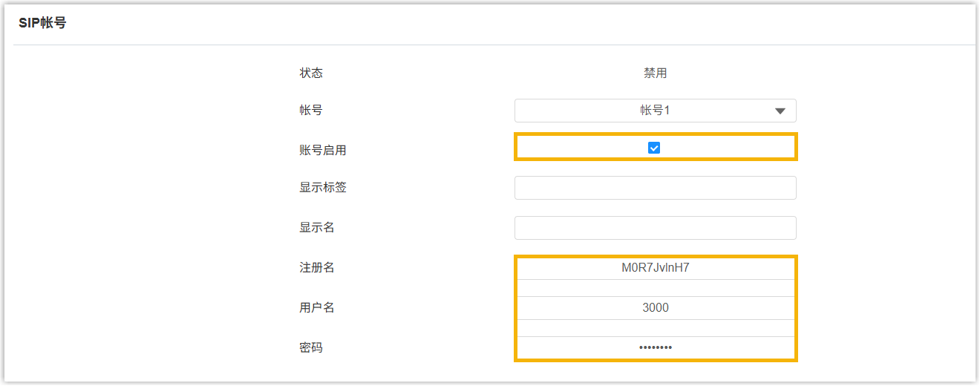980x386 pixels.
Task: Select the 帐号 label above 账号启用
Action: point(311,111)
